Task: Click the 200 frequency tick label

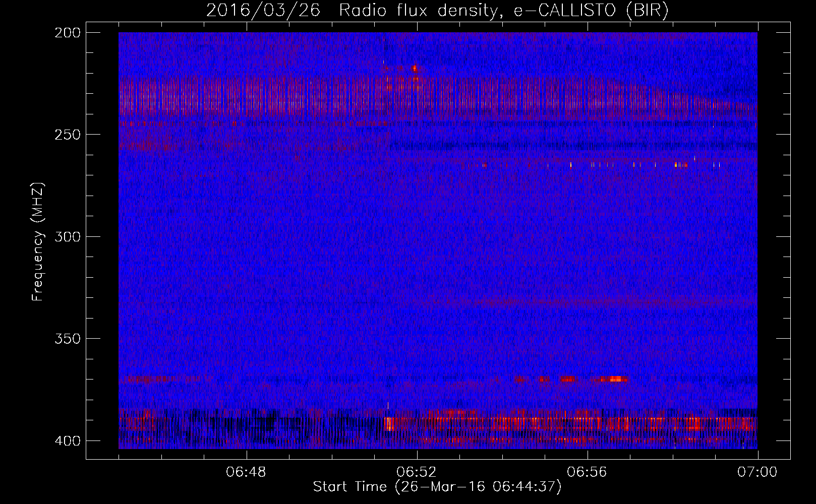Action: click(67, 33)
